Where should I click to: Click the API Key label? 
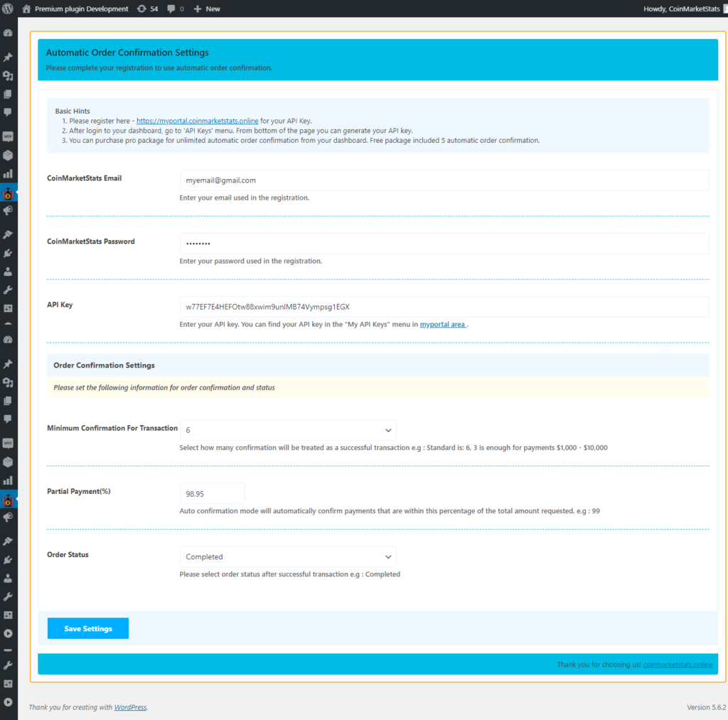(60, 304)
